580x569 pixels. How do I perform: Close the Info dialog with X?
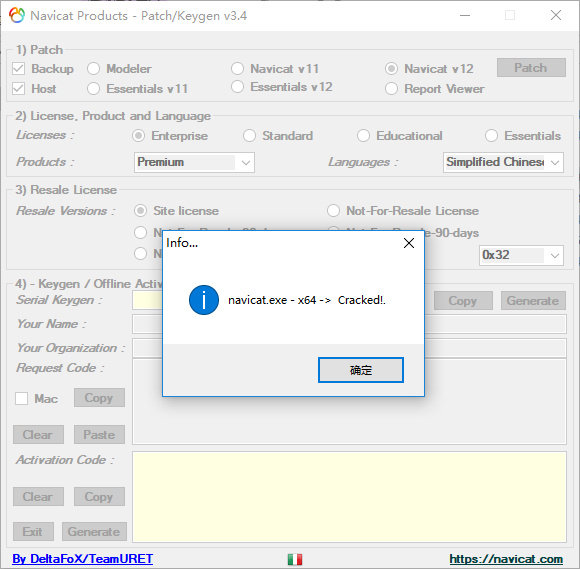click(409, 243)
